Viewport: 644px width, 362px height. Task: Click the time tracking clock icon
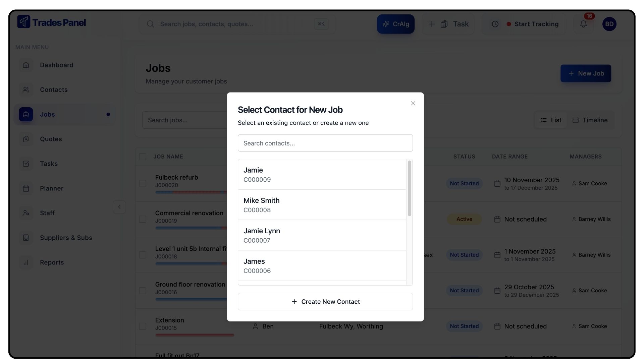click(x=495, y=24)
